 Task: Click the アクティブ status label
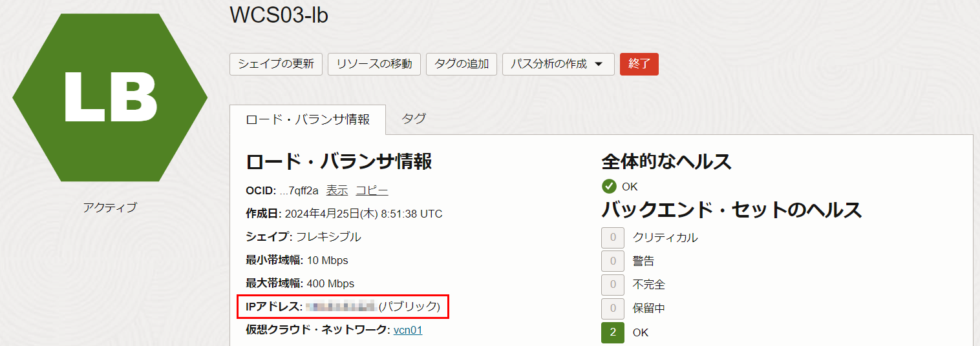tap(110, 207)
